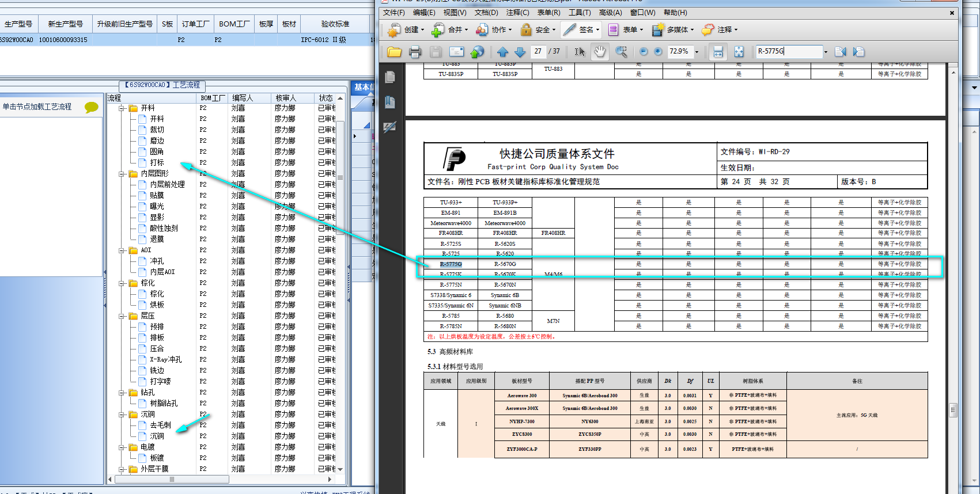Open the 注释(C) menu
Image resolution: width=980 pixels, height=494 pixels.
tap(517, 13)
